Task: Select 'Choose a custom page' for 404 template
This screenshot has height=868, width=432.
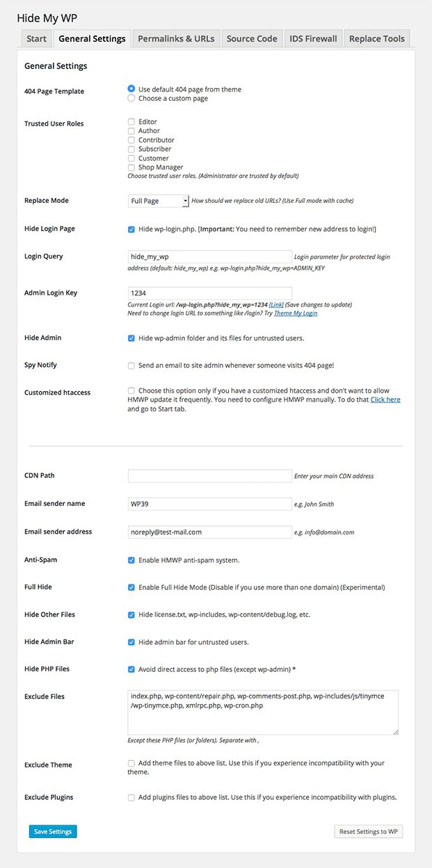Action: [x=131, y=97]
